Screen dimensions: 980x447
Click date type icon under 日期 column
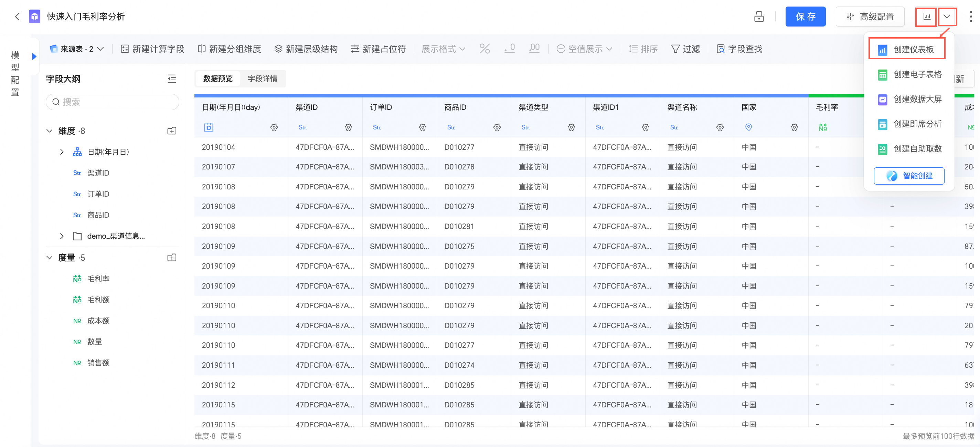click(209, 127)
